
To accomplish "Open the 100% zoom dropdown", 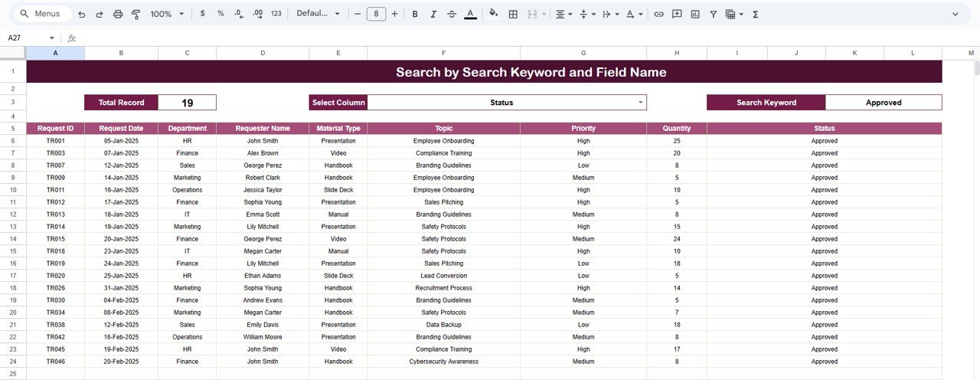I will coord(167,14).
